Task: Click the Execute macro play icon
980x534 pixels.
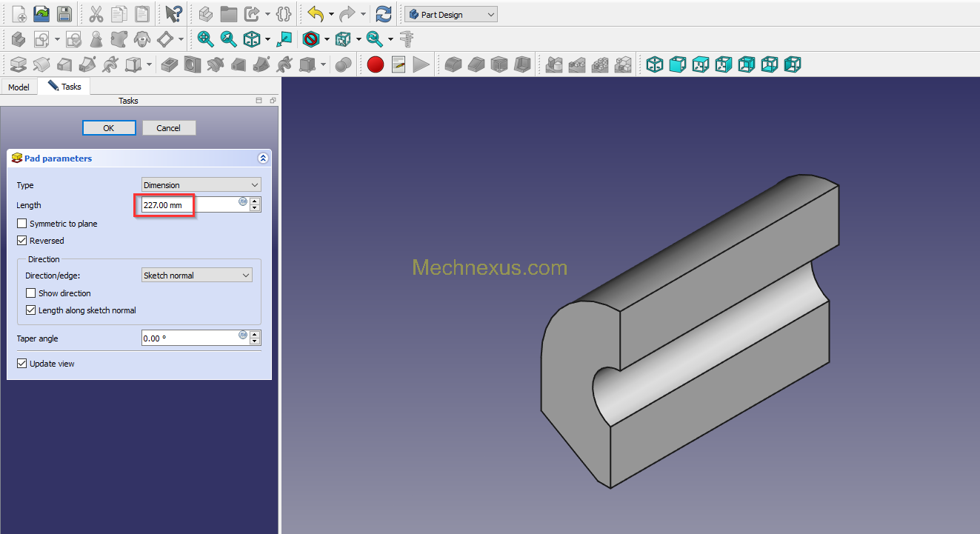Action: [421, 64]
